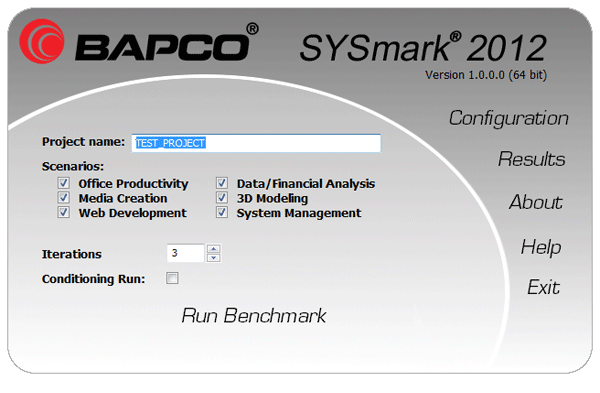Click the Iterations value box
This screenshot has height=393, width=600.
tap(186, 253)
